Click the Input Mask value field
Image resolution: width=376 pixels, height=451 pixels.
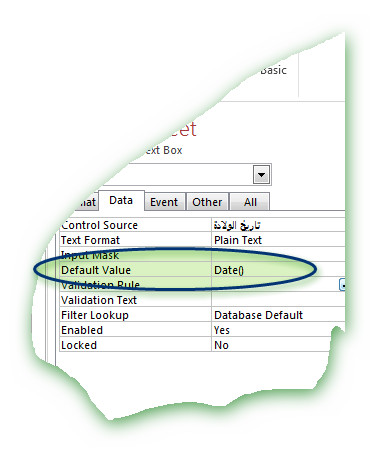[x=278, y=255]
